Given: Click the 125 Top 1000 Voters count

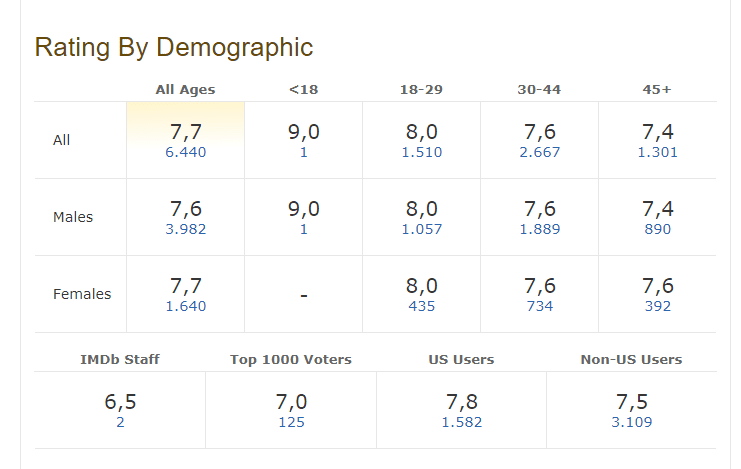Looking at the screenshot, I should (291, 422).
